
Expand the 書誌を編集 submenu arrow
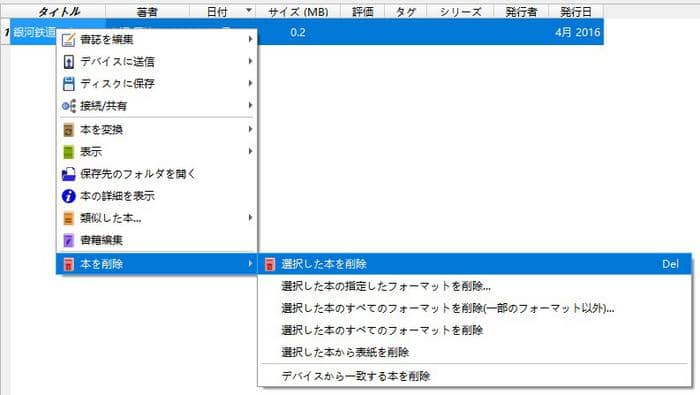point(250,39)
